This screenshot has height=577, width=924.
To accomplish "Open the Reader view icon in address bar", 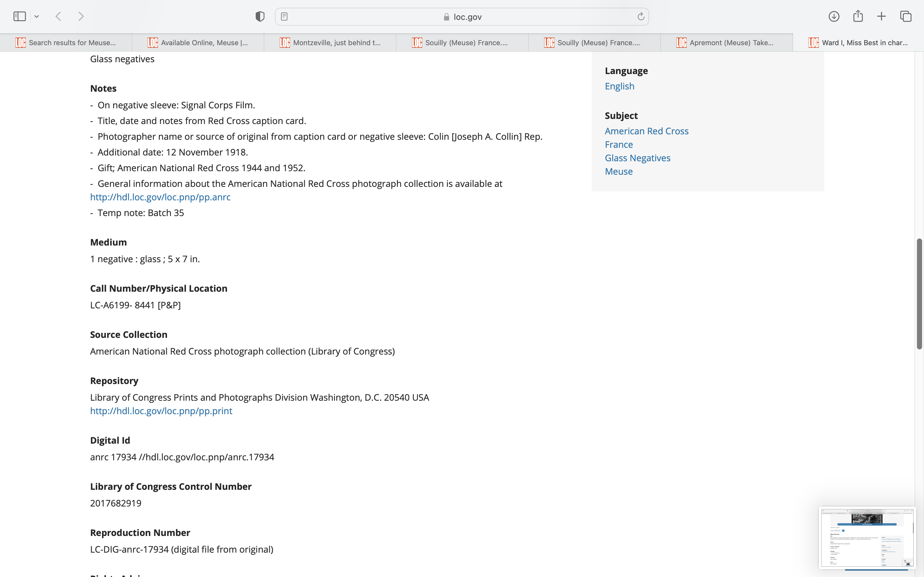I will (284, 16).
